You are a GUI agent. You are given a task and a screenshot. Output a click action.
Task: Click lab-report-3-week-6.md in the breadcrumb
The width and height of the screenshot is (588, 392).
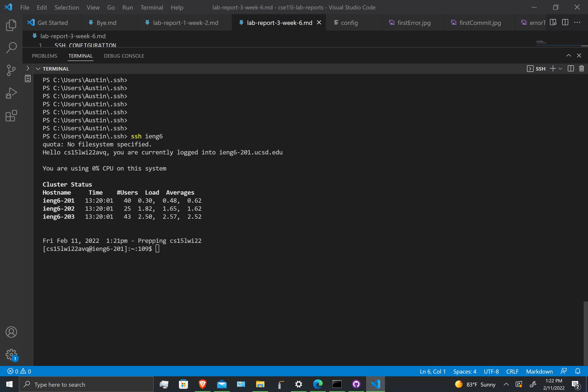(73, 36)
